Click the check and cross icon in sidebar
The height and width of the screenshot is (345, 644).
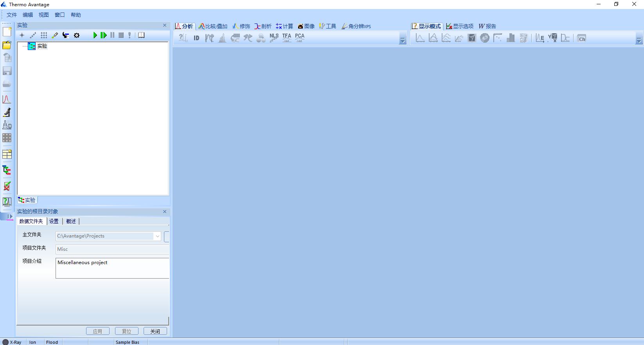7,186
